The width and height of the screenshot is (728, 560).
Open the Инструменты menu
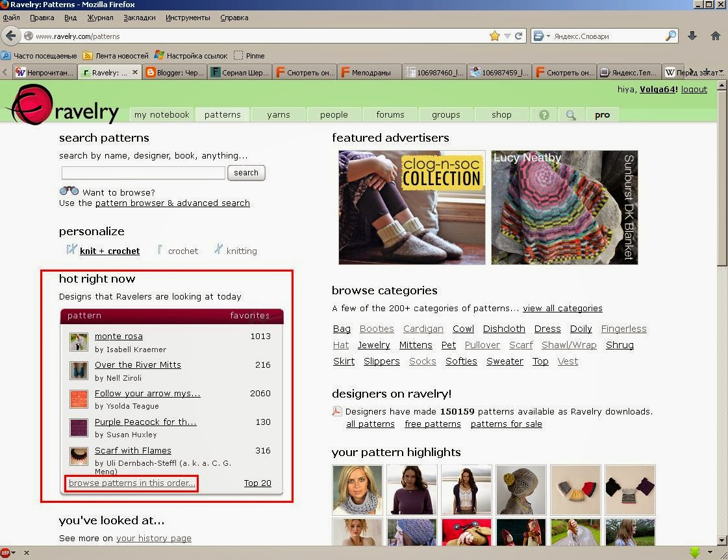tap(188, 18)
